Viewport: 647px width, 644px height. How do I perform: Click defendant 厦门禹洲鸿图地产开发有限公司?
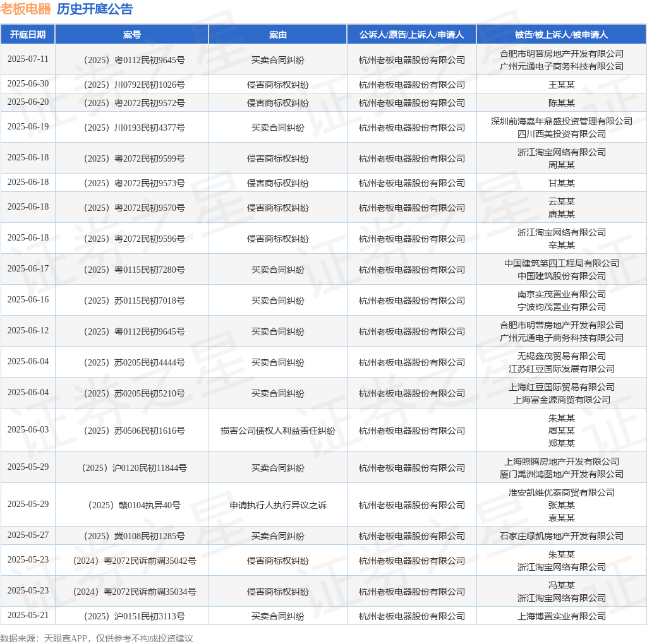tap(562, 475)
